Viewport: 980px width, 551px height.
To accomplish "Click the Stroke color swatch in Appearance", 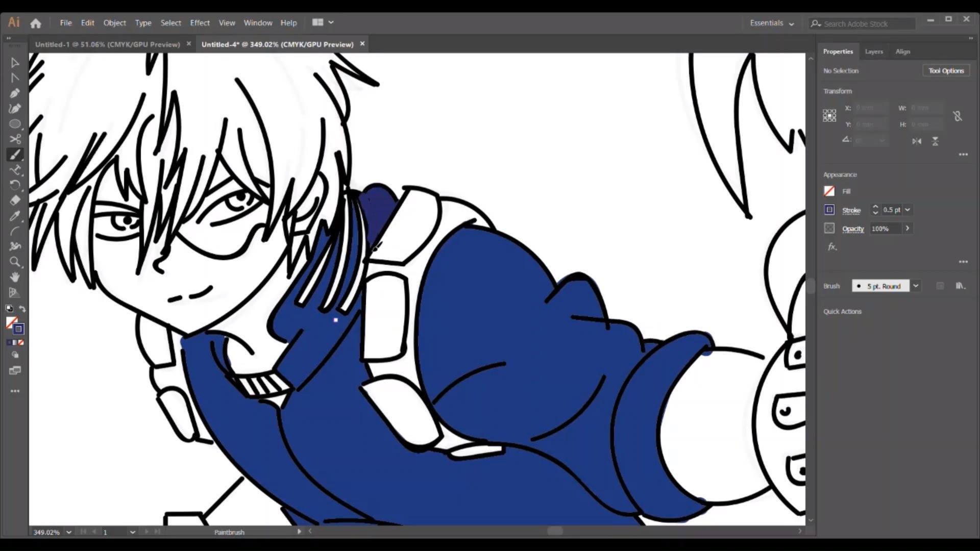I will (829, 210).
